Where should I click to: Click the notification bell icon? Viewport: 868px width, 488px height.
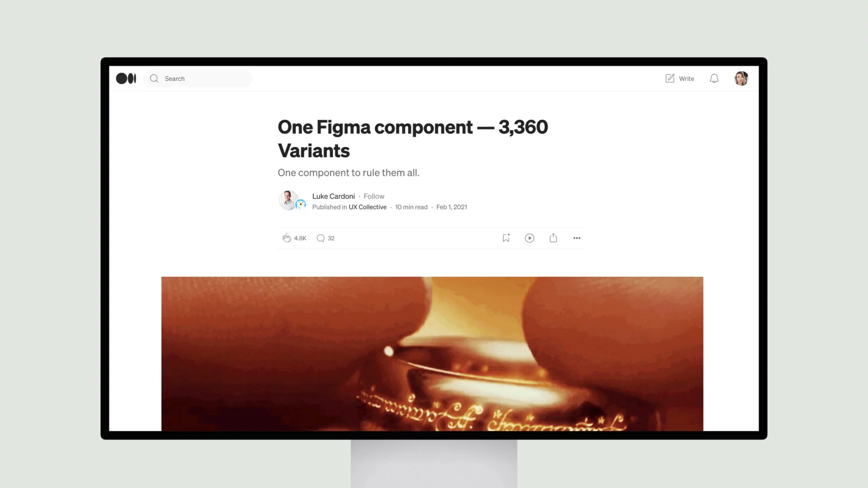714,78
